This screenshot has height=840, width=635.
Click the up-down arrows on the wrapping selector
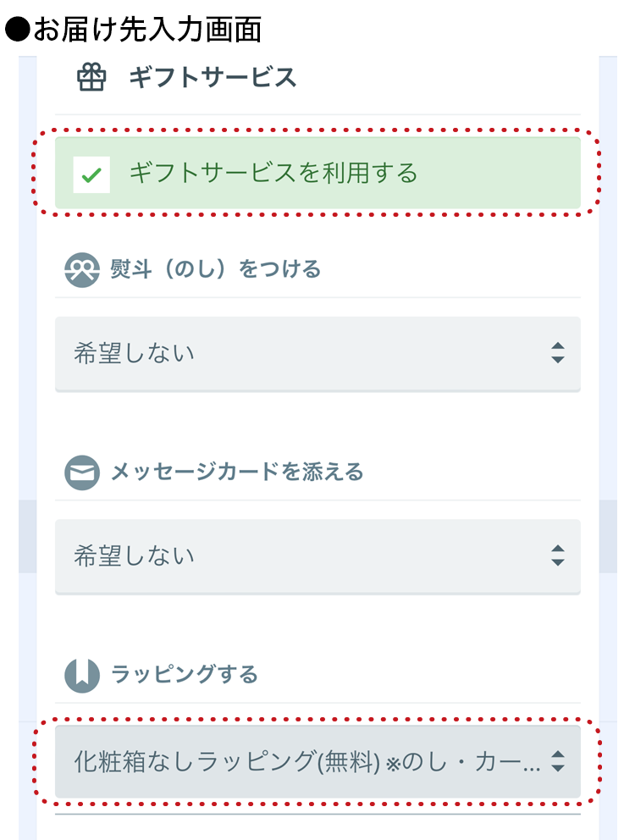click(x=558, y=761)
